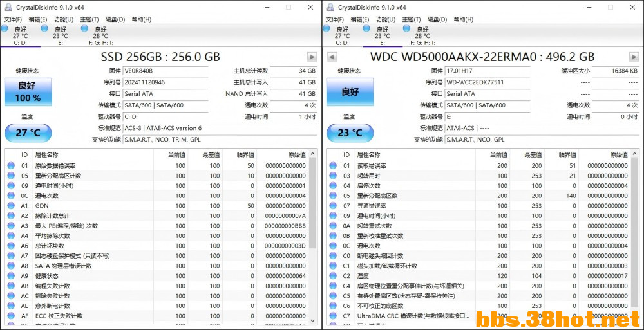Image resolution: width=644 pixels, height=330 pixels.
Task: Open 主题(T) menu in right window
Action: [x=411, y=19]
